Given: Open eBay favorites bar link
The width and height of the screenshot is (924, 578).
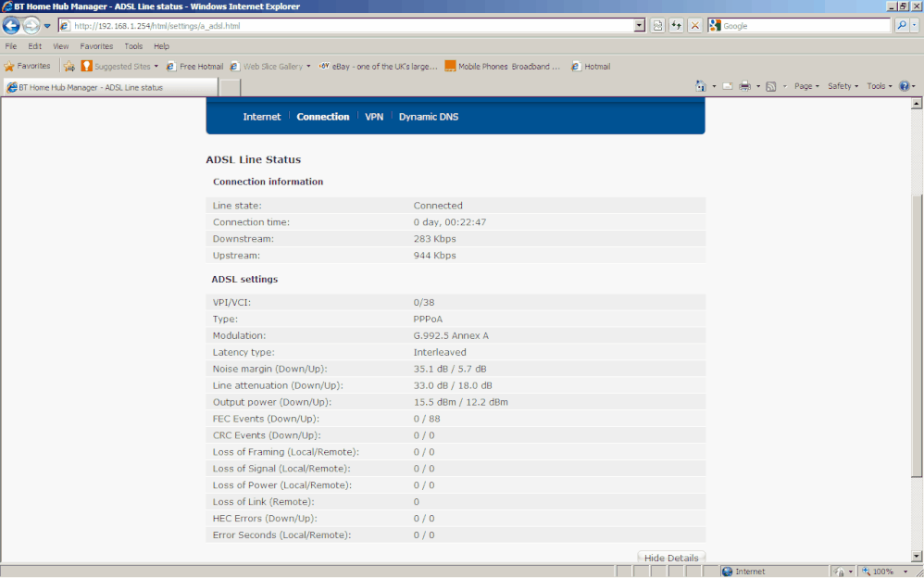Looking at the screenshot, I should (379, 66).
